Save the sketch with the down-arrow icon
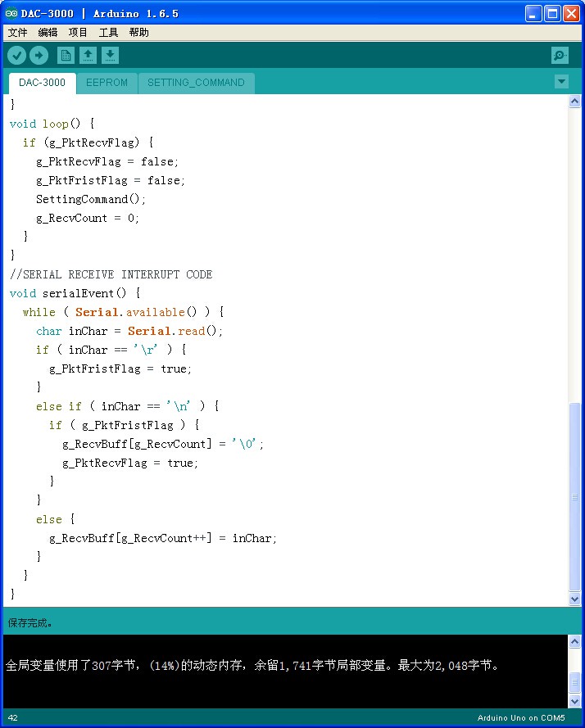 click(x=110, y=56)
